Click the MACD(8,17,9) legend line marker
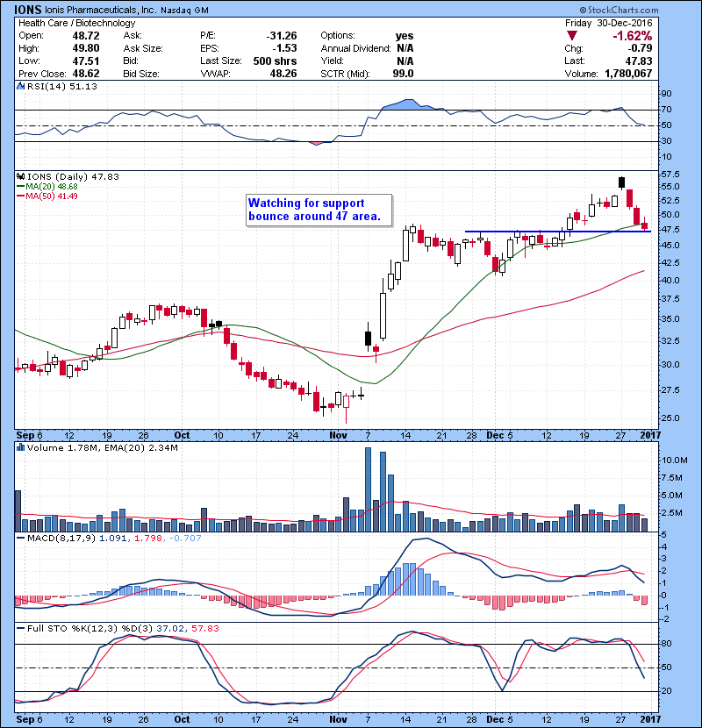This screenshot has height=728, width=702. click(x=20, y=539)
